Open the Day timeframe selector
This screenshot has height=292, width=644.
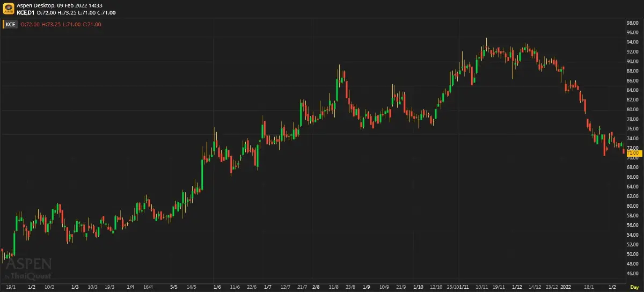click(634, 288)
